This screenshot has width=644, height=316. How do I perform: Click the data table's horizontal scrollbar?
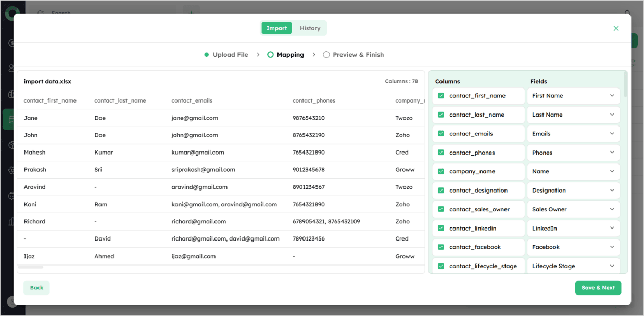pos(31,267)
